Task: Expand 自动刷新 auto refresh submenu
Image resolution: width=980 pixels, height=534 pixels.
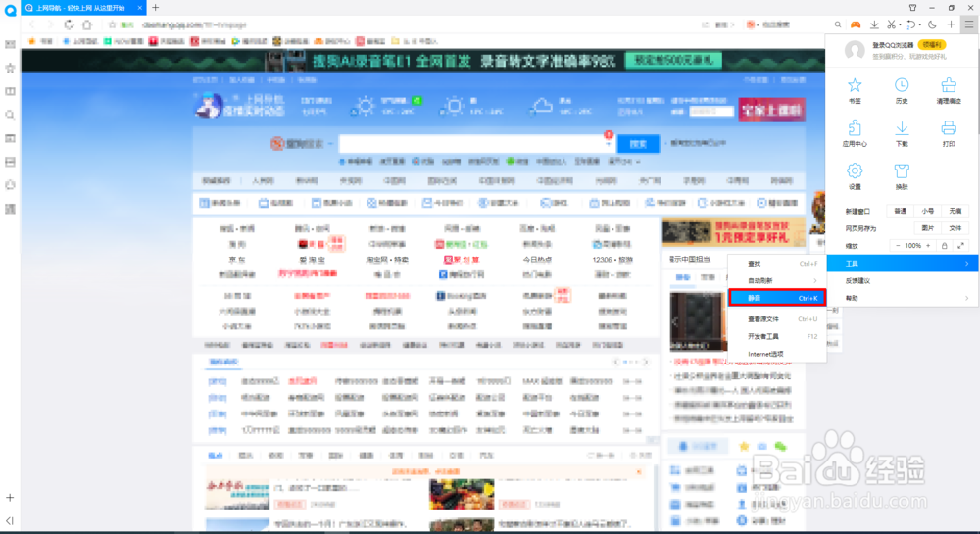Action: click(x=777, y=280)
